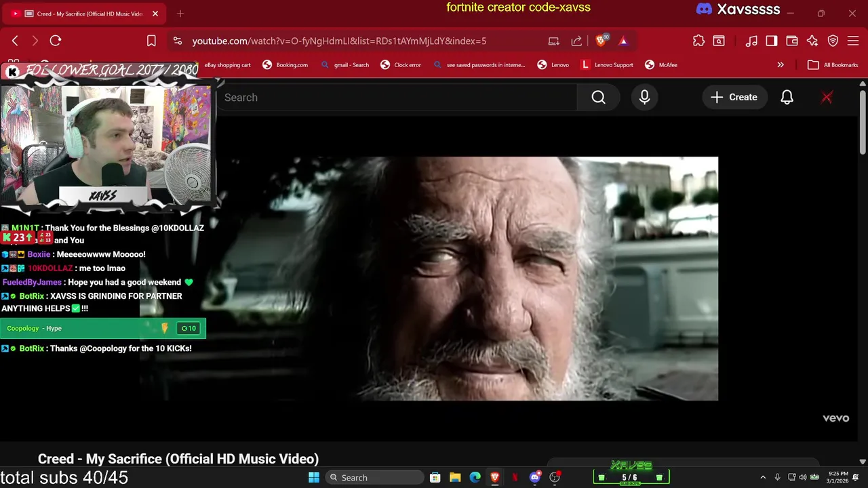Select the Creed - My Sacrifice browser tab
Screen dimensions: 868x488
point(83,14)
